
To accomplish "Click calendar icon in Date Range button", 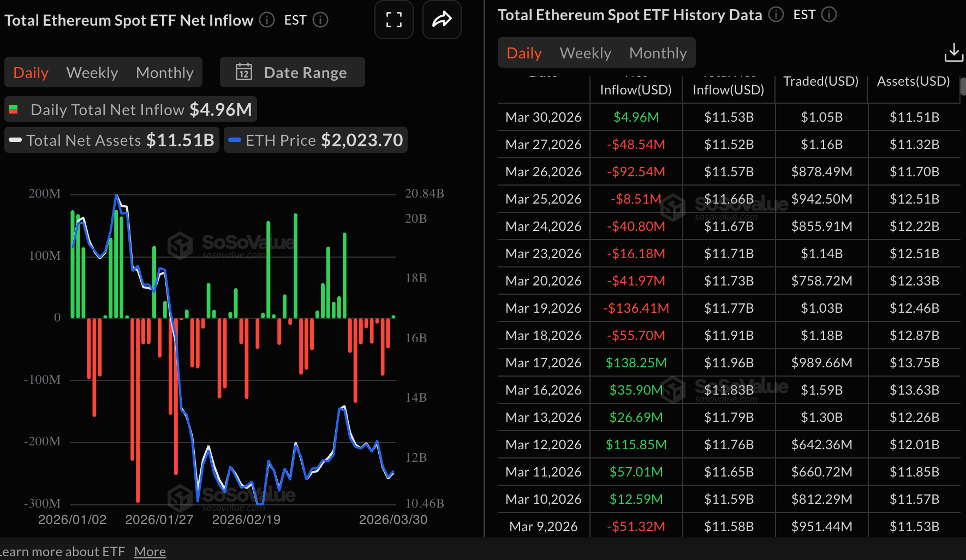I will pyautogui.click(x=243, y=72).
